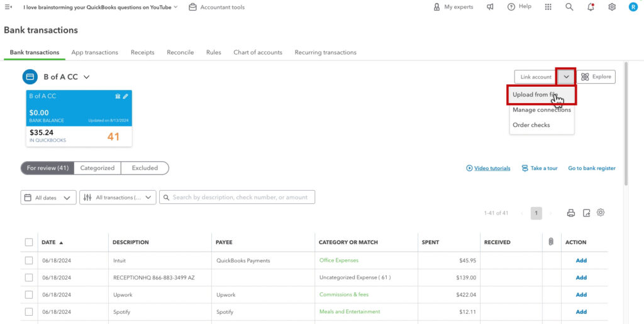This screenshot has width=644, height=324.
Task: Open Video tutorials link
Action: (488, 169)
